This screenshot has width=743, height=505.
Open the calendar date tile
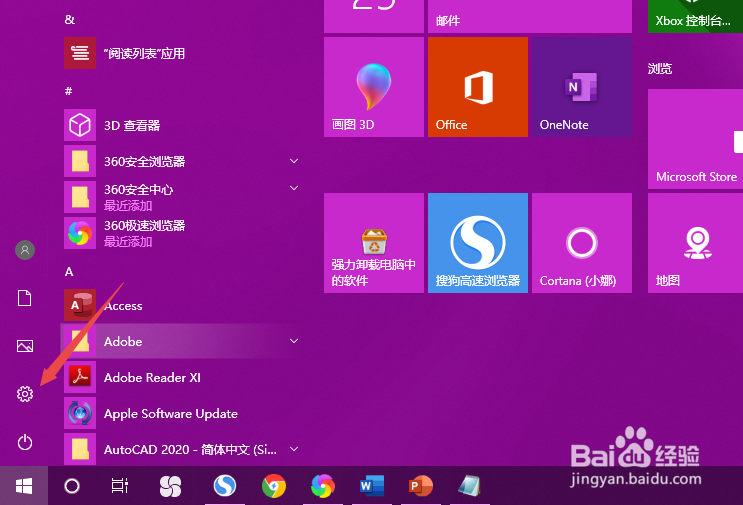coord(374,16)
